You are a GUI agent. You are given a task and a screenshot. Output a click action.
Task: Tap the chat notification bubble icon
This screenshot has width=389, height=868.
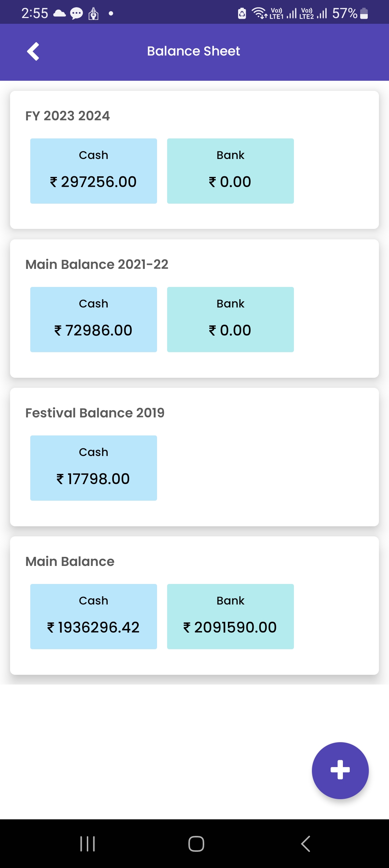click(x=76, y=14)
